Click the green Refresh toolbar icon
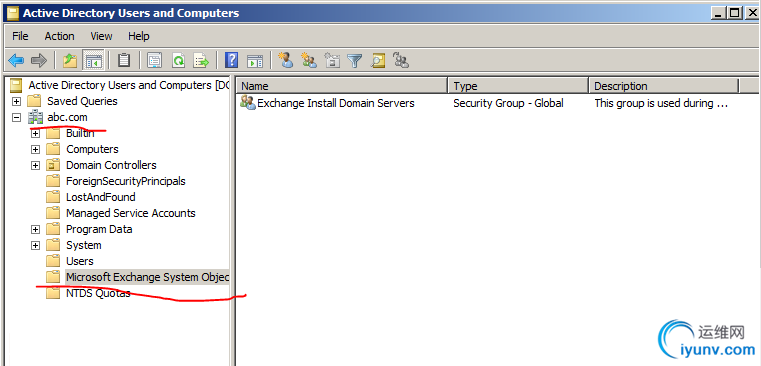761x366 pixels. pos(178,61)
